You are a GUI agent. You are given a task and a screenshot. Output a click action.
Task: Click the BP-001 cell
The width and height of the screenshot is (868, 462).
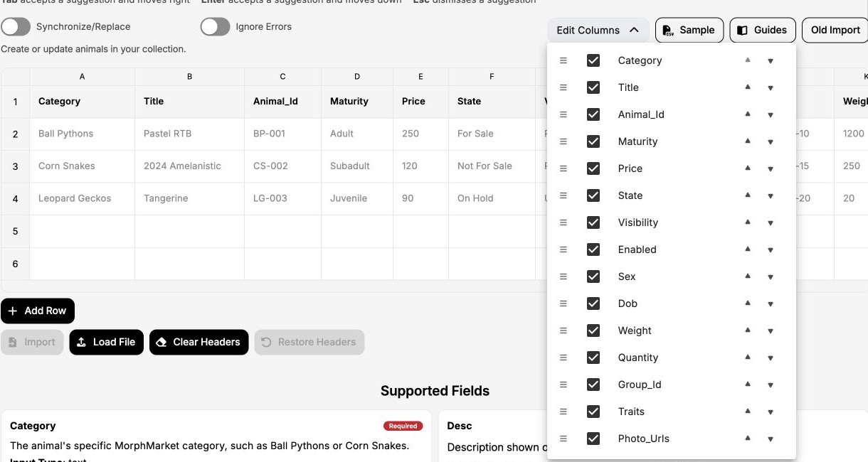pos(282,134)
